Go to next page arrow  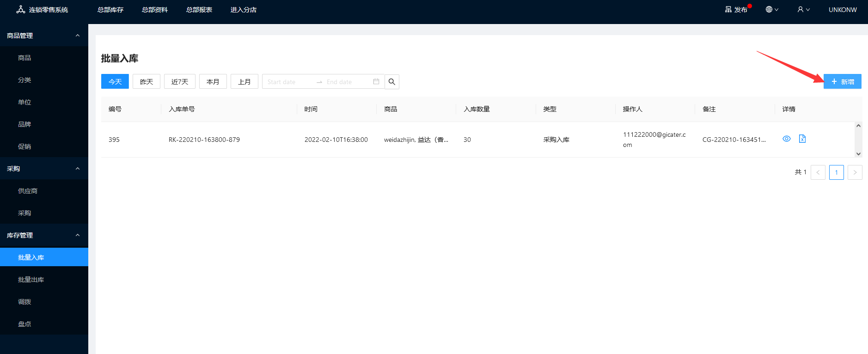point(855,172)
